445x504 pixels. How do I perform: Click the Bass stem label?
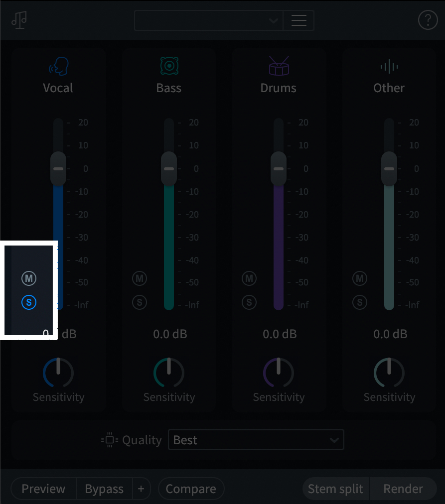169,88
